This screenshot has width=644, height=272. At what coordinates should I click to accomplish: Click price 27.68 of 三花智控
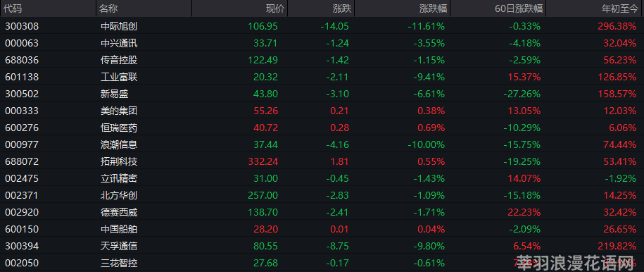266,263
